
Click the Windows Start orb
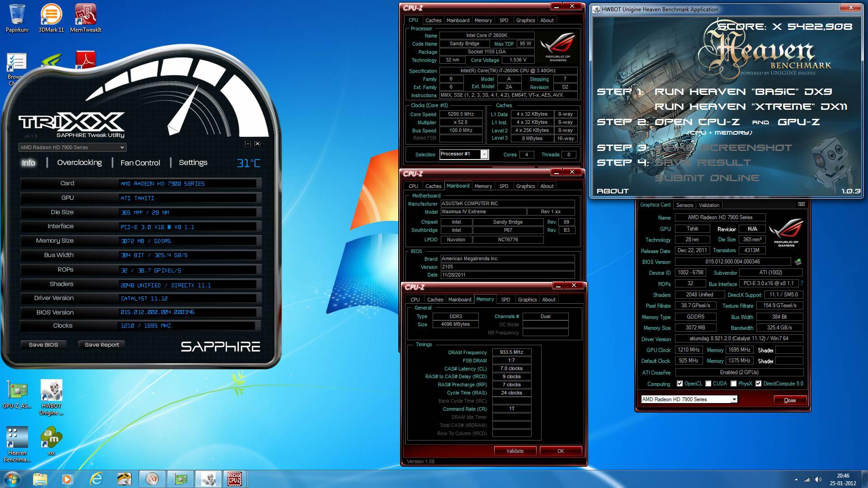coord(12,479)
